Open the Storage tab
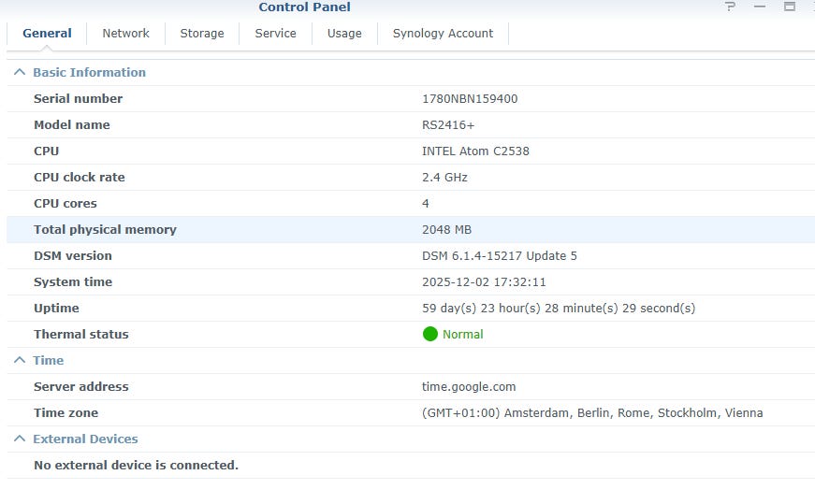The image size is (815, 504). tap(202, 33)
